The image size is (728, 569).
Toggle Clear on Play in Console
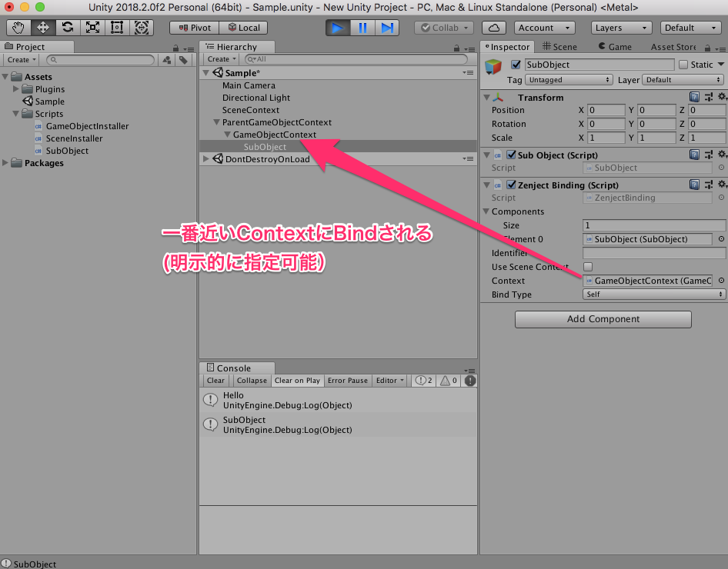297,381
